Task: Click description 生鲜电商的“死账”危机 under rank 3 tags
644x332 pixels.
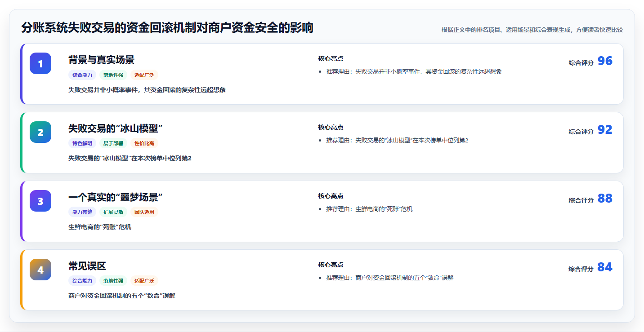Action: click(x=100, y=227)
